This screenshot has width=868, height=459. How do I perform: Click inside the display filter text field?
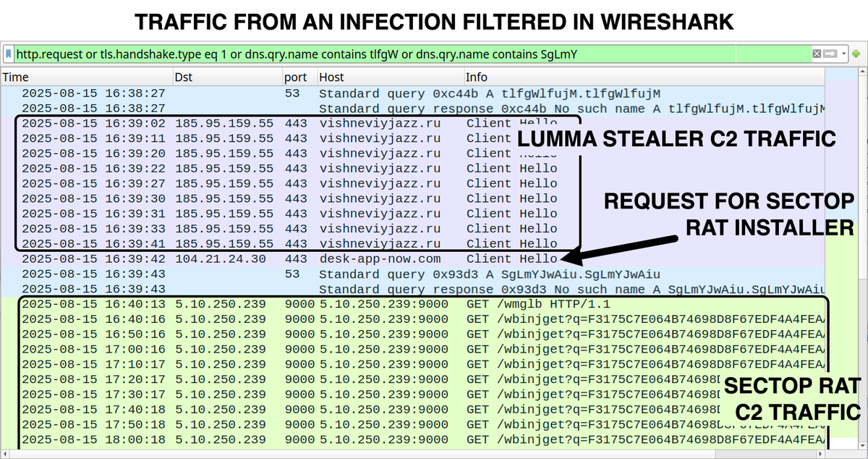[412, 54]
